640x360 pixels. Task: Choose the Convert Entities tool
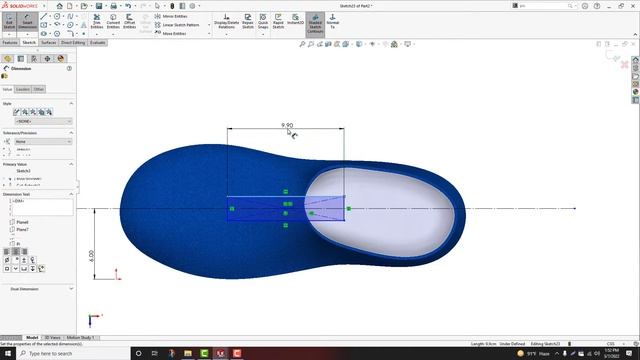point(113,21)
